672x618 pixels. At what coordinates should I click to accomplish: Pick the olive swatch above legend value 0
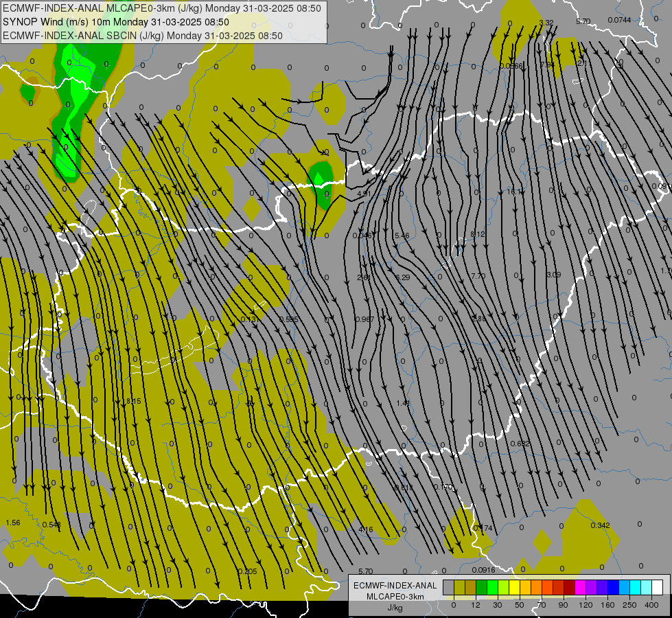[x=459, y=587]
